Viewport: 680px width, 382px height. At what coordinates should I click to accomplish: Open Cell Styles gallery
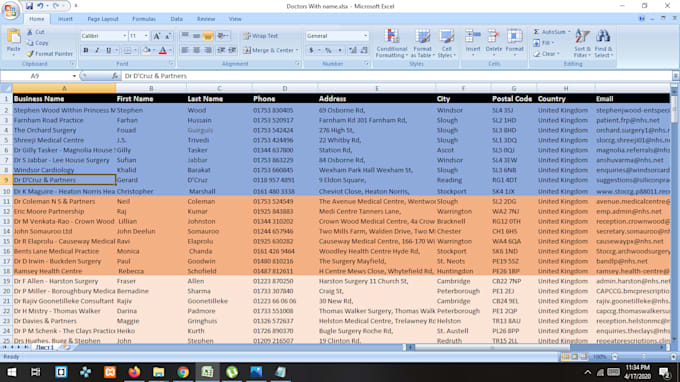click(446, 43)
